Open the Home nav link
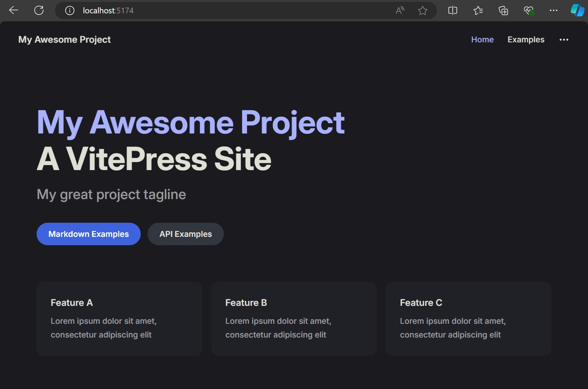 482,40
